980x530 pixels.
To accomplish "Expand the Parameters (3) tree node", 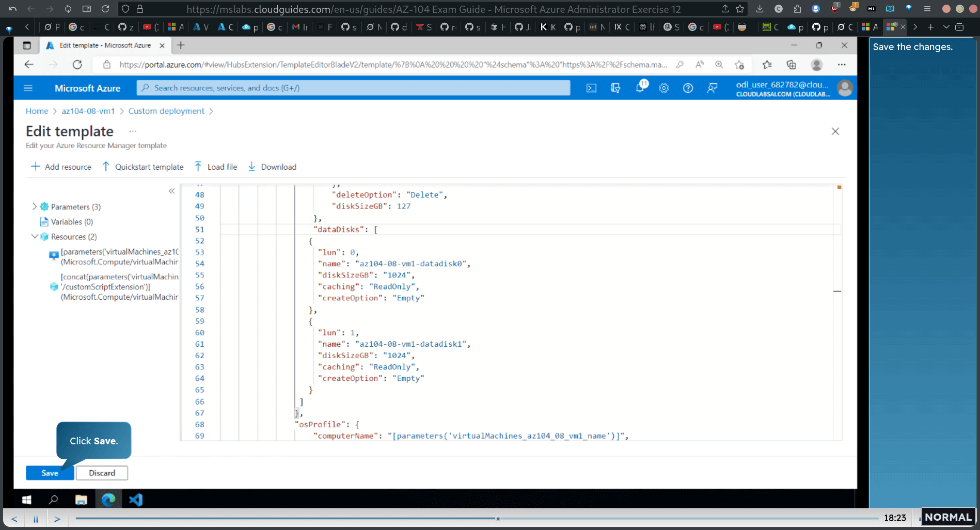I will [x=35, y=206].
